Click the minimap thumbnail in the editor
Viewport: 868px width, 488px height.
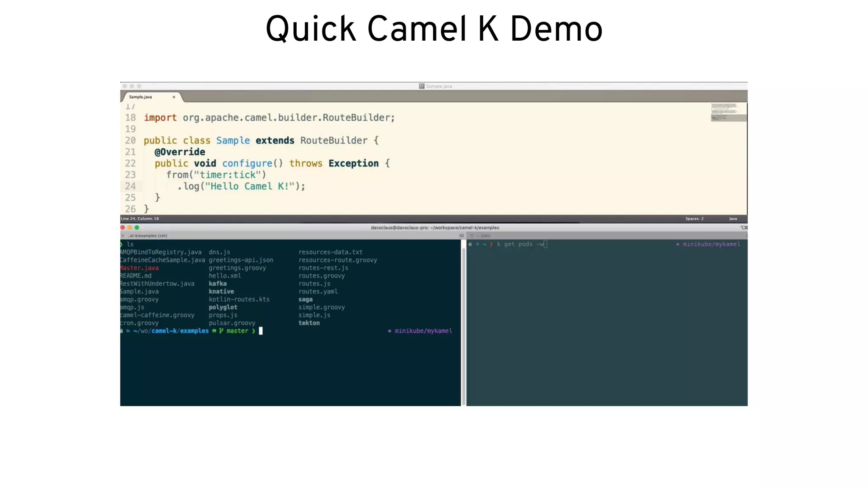click(729, 112)
